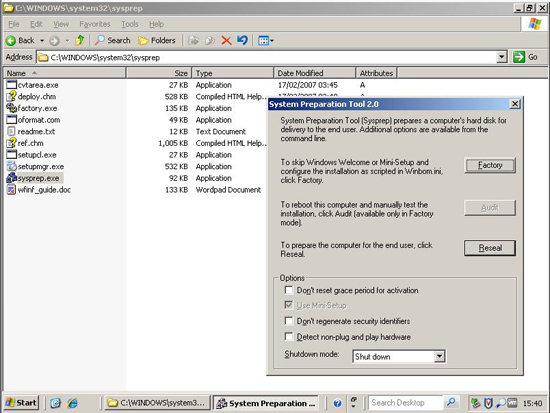Click the 17/02/2007 03:45 date cell
Screen dimensions: 550x413
(308, 85)
